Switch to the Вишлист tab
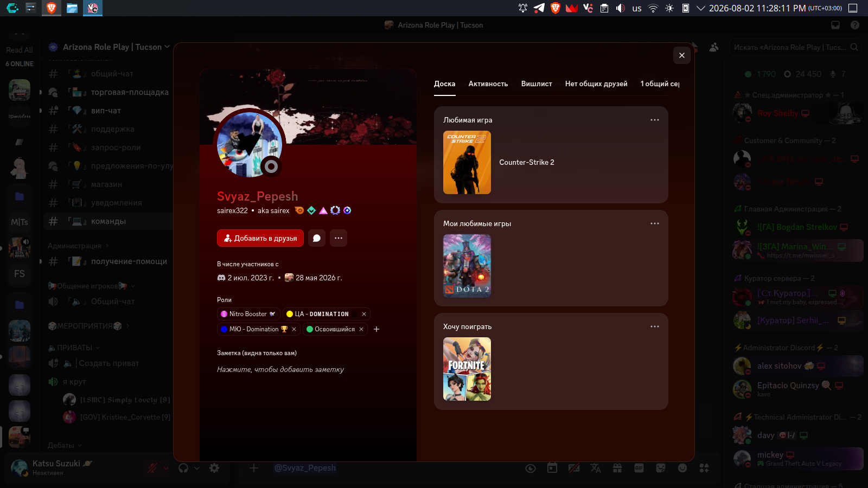 pyautogui.click(x=537, y=84)
